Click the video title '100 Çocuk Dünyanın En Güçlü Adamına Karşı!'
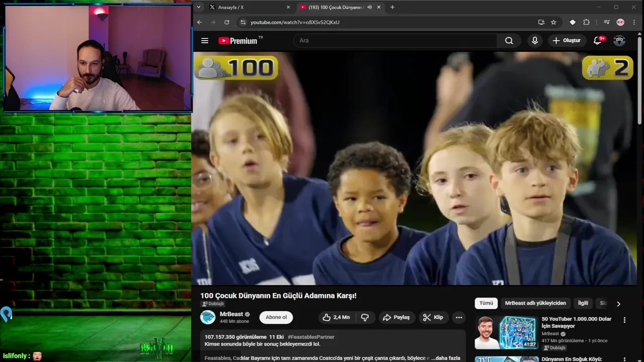This screenshot has height=362, width=644. point(278,296)
